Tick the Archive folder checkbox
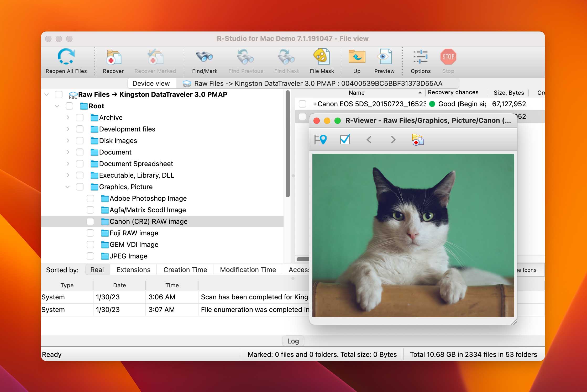Screen dimensions: 587x392 (x=80, y=118)
